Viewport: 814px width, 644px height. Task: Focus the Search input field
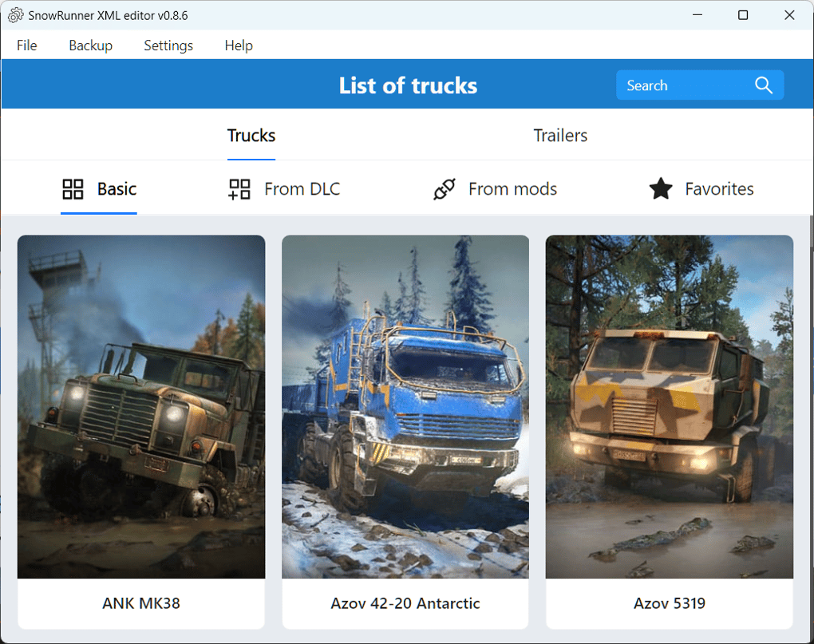pos(700,85)
